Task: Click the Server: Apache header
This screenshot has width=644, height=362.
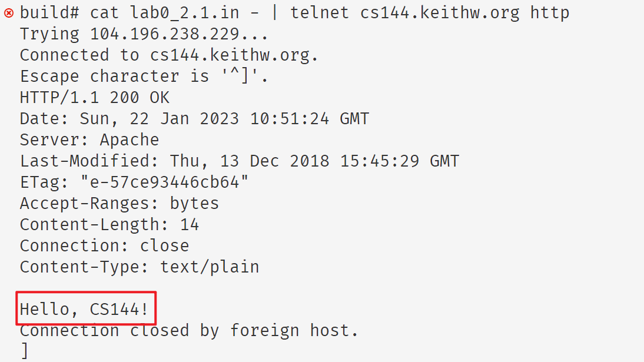Action: pos(89,140)
